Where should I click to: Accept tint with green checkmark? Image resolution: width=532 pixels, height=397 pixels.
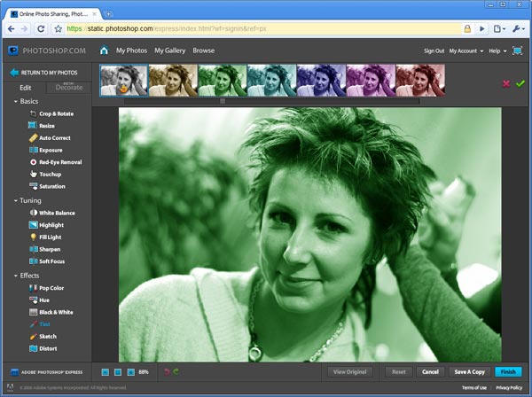[520, 83]
